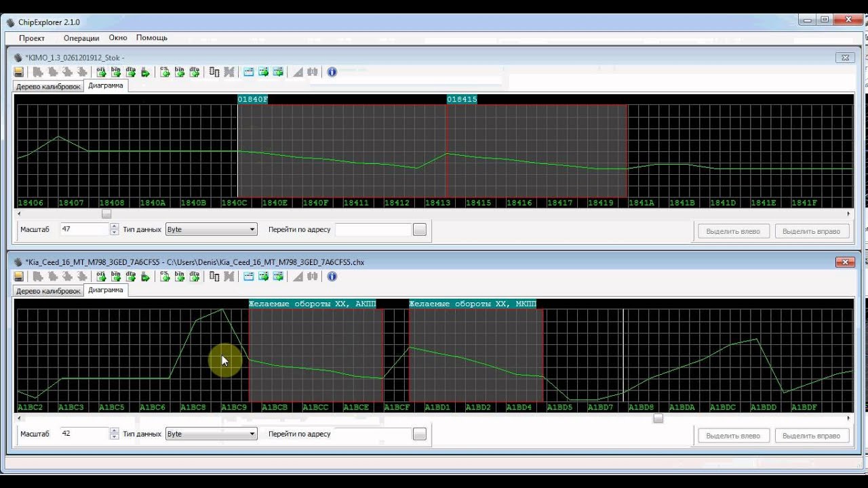This screenshot has height=488, width=868.
Task: Click 'cs' export icon in Kia_Ceed toolbar
Action: tap(165, 277)
